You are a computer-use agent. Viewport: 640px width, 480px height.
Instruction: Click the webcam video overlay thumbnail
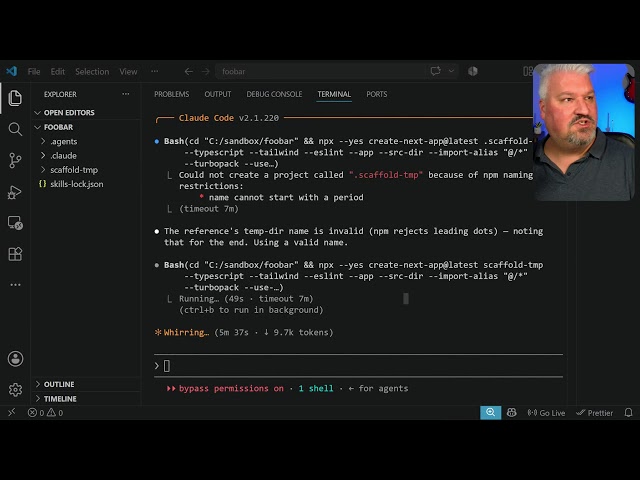584,132
